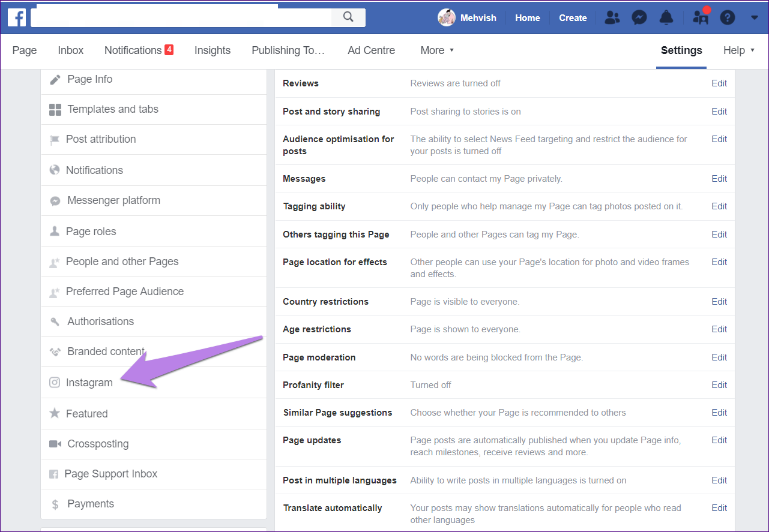Click Create in top bar

coord(573,18)
